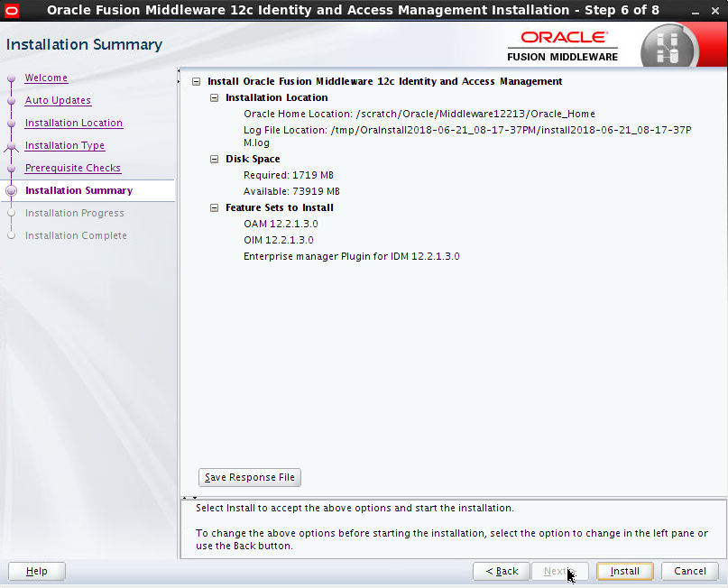Click the Installation Location step bullet icon

click(x=12, y=124)
